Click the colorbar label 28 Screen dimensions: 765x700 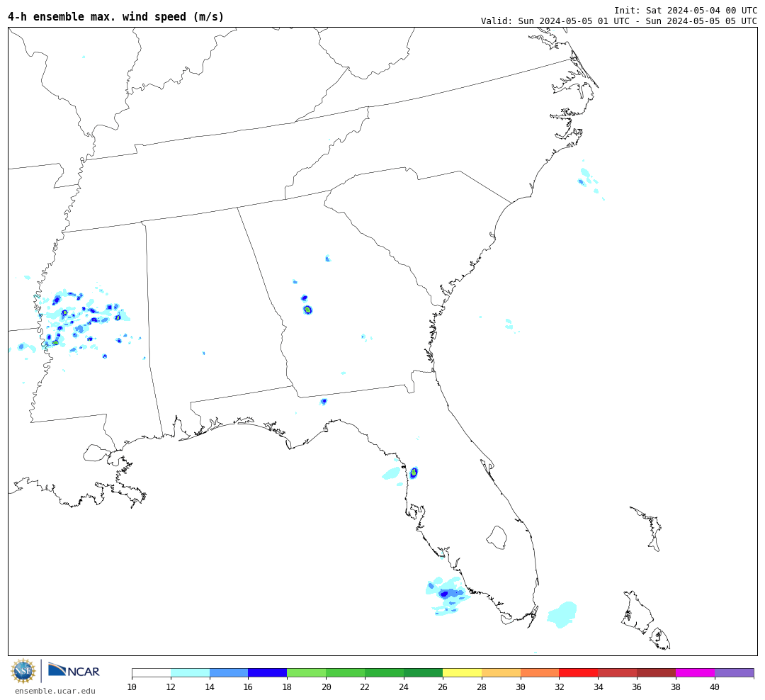482,687
